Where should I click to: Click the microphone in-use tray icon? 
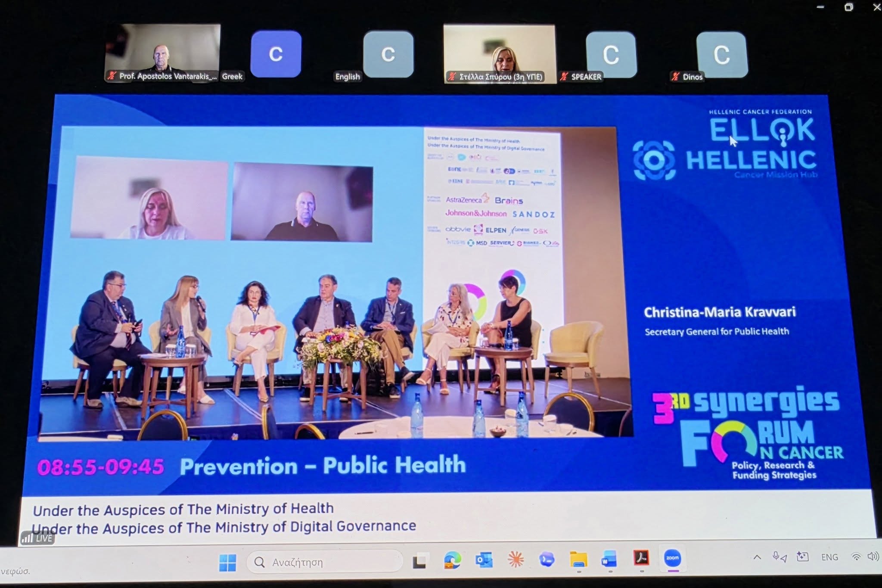pos(780,557)
